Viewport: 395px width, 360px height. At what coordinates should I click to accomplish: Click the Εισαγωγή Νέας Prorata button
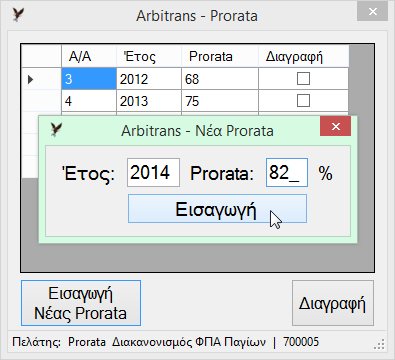(x=81, y=303)
